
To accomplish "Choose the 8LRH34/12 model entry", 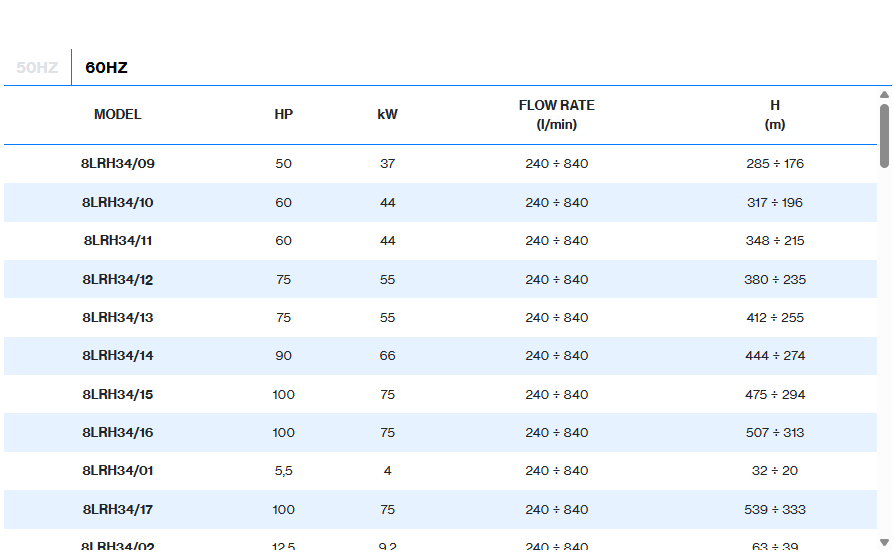I will click(x=118, y=280).
